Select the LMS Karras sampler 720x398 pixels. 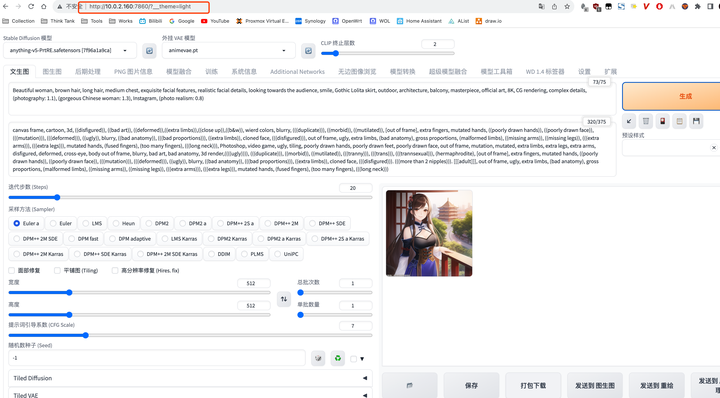[179, 239]
